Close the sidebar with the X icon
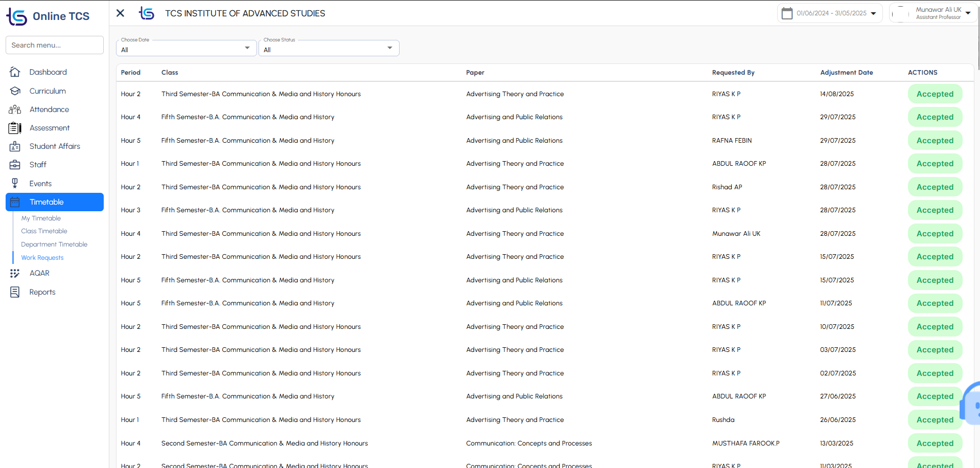980x468 pixels. [121, 13]
